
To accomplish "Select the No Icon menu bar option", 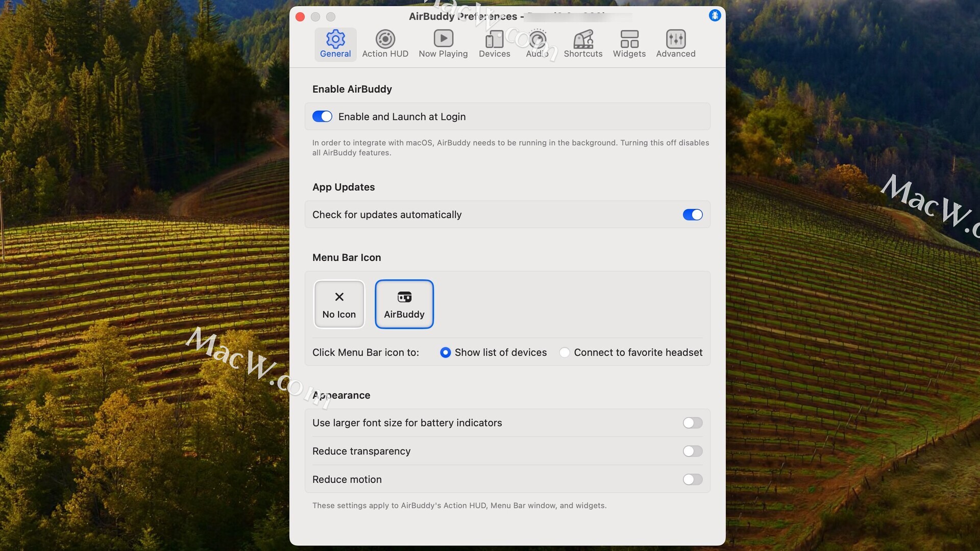I will pos(339,304).
